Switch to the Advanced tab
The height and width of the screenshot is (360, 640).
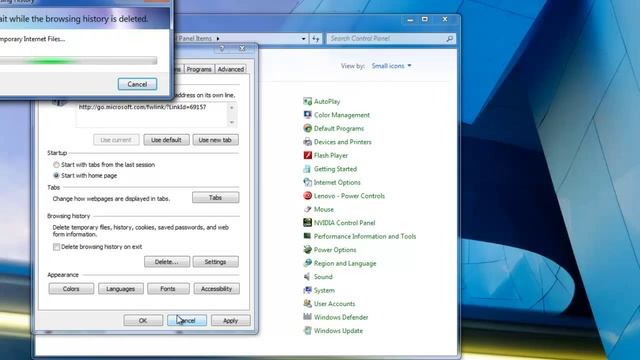pos(231,69)
